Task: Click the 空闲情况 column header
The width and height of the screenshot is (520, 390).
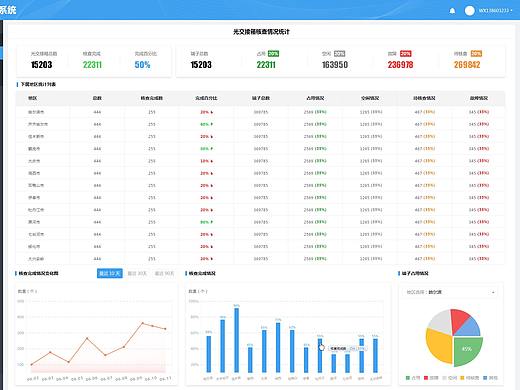Action: coord(370,98)
